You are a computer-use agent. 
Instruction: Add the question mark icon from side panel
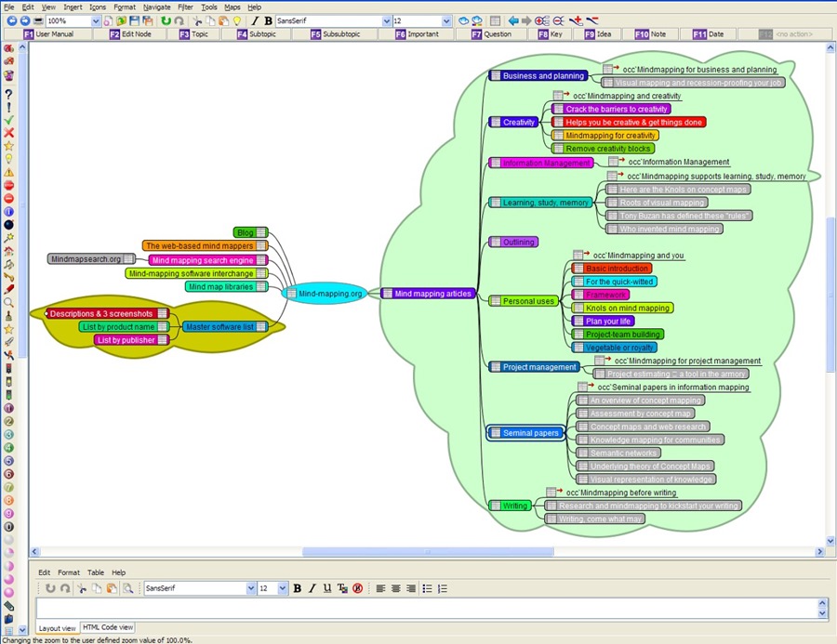coord(8,93)
